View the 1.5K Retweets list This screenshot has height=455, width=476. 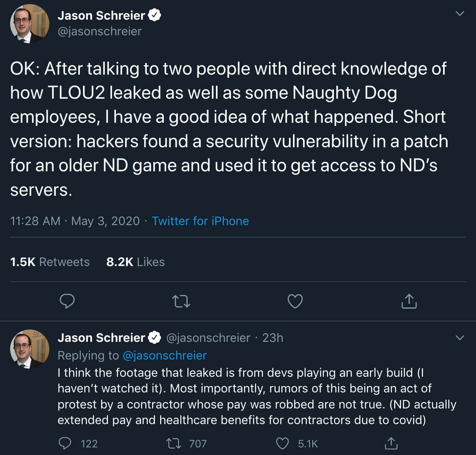coord(50,262)
